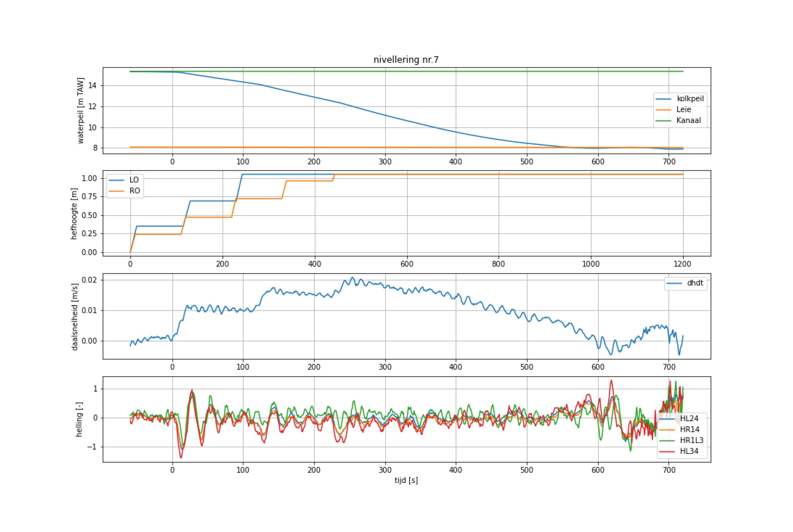Select the "Kanaal" legend label

688,120
